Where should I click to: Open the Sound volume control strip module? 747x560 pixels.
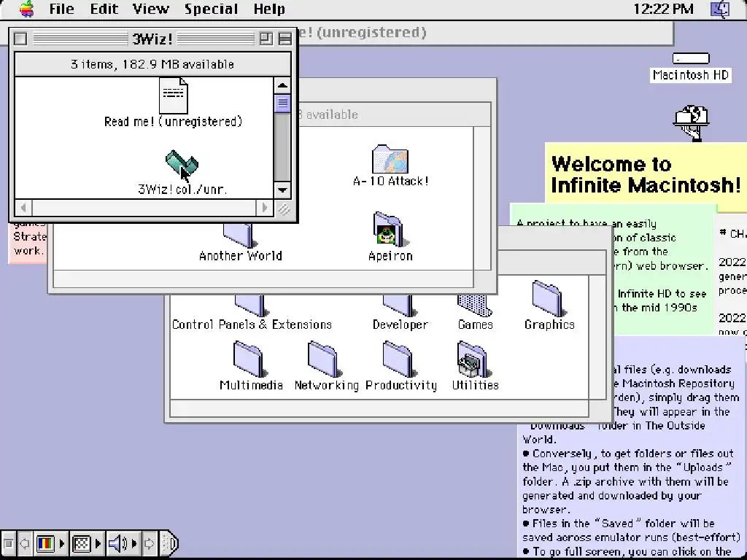click(122, 542)
